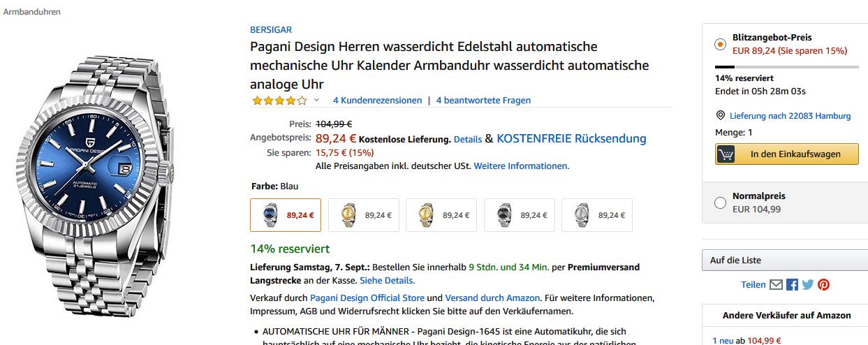Screen dimensions: 868x345
Task: Open Armbanduhren breadcrumb category
Action: coord(32,12)
